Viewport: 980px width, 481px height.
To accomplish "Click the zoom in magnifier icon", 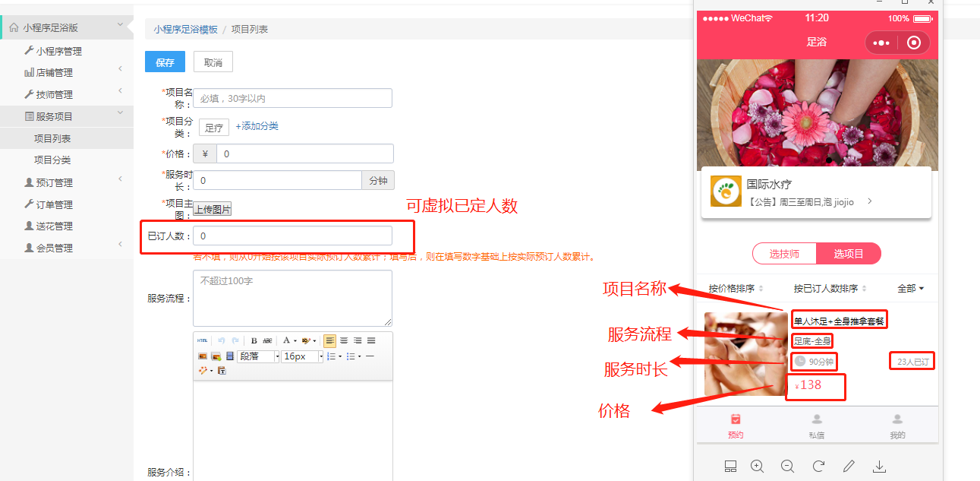I will (x=757, y=466).
